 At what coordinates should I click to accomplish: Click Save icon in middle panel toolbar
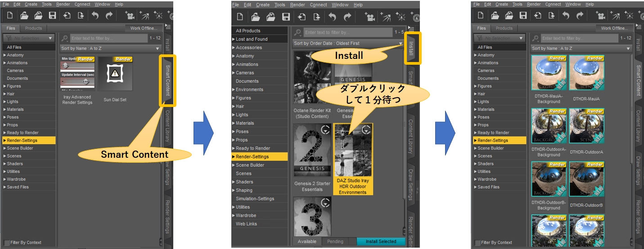(286, 17)
